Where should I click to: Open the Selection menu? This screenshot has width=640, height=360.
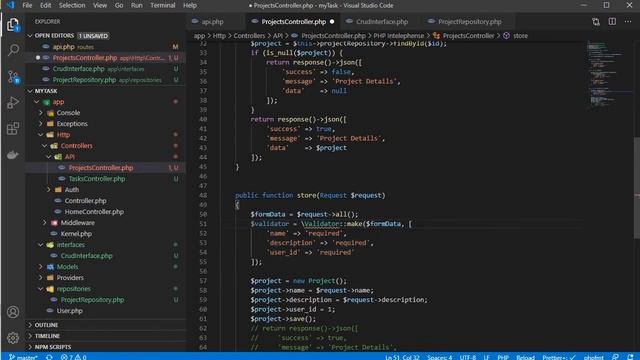(x=72, y=5)
